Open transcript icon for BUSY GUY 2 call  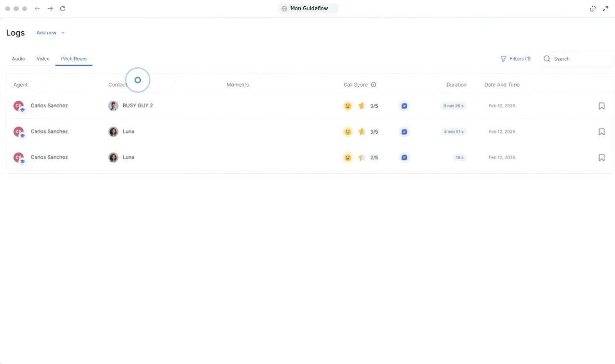coord(404,106)
